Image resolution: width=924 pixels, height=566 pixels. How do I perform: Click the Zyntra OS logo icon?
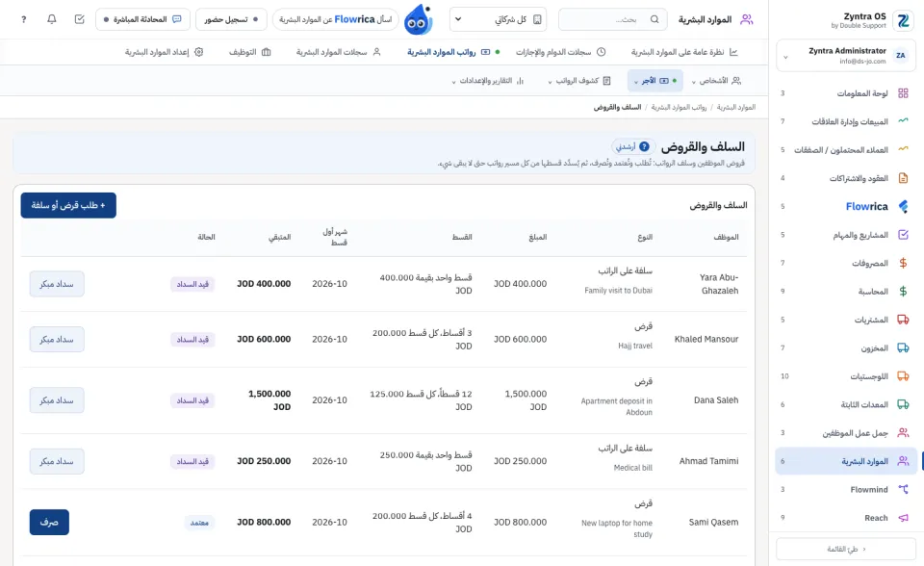point(903,20)
